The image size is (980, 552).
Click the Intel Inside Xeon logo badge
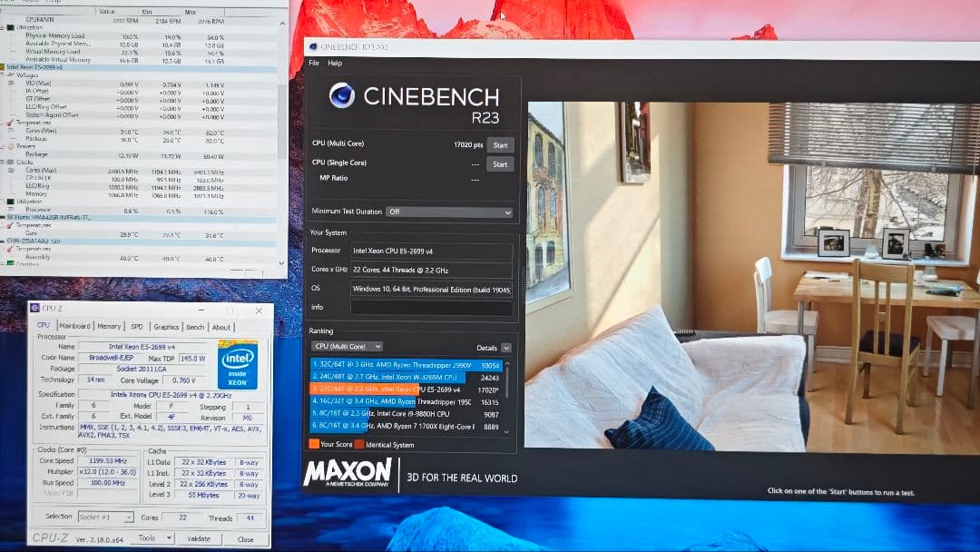coord(239,364)
